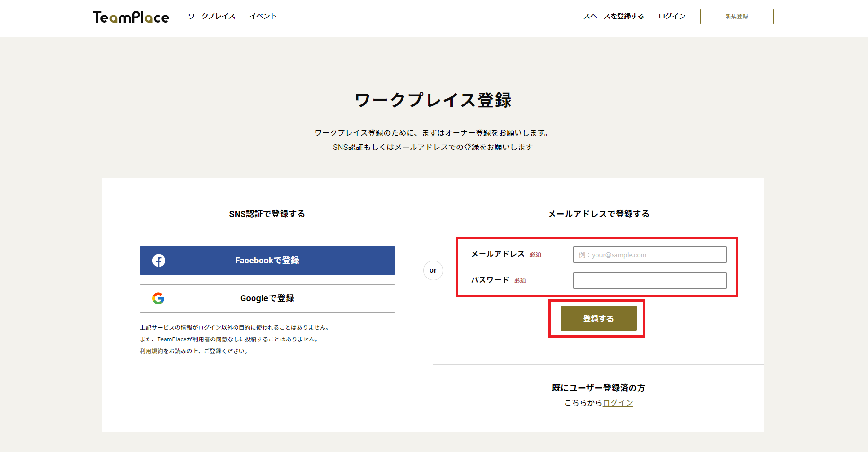Viewport: 868px width, 452px height.
Task: Click the SNS認証で登録する heading
Action: [267, 214]
